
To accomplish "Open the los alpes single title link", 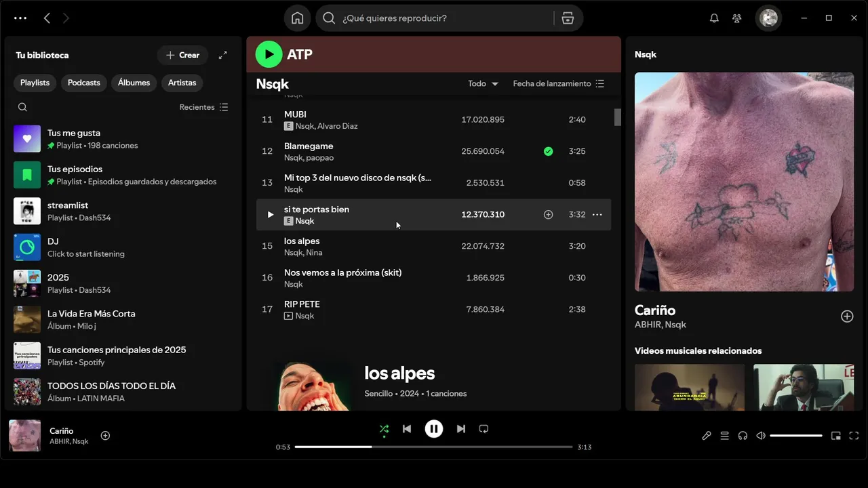I will (x=399, y=373).
